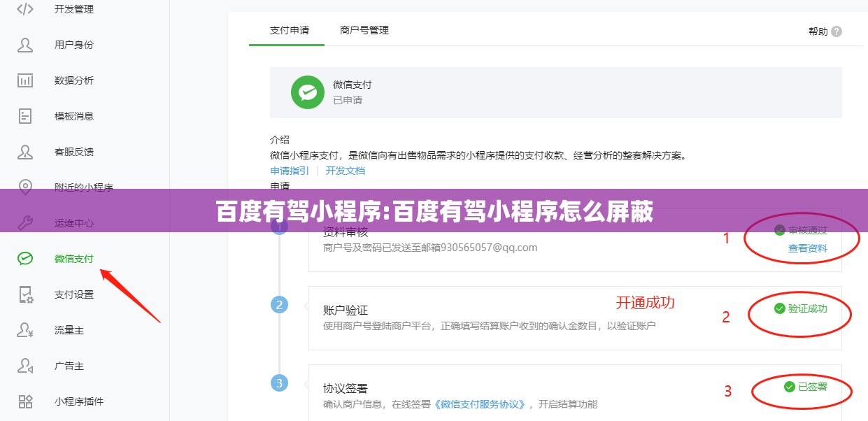Switch to the 商户号管理 tab

click(x=364, y=31)
